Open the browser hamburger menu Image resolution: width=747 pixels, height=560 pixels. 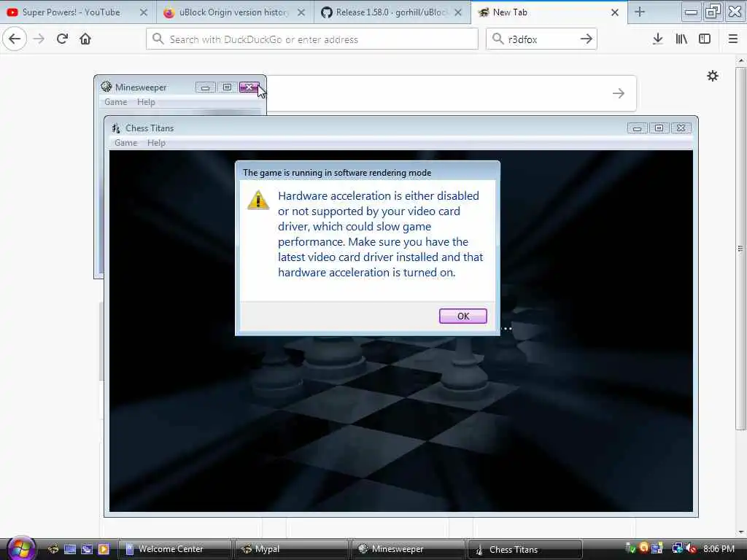pyautogui.click(x=732, y=39)
